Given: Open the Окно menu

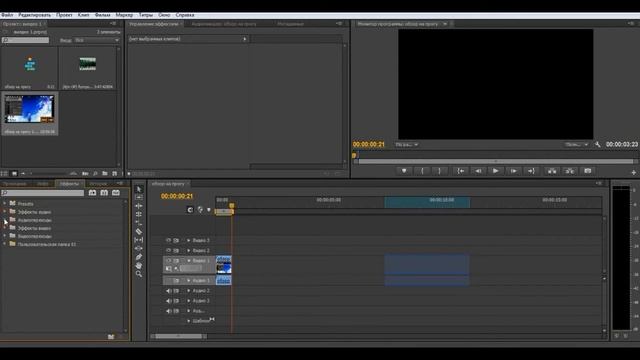Looking at the screenshot, I should (164, 15).
